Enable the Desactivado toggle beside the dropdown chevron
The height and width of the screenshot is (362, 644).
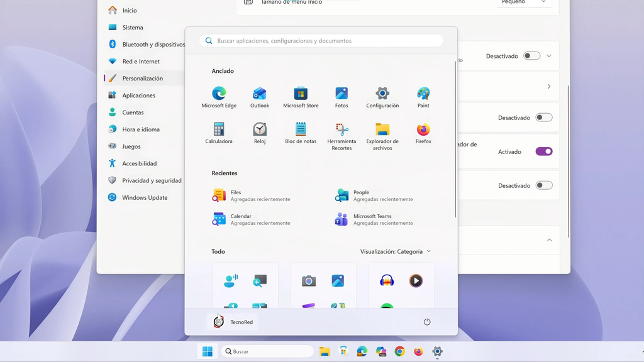point(531,56)
